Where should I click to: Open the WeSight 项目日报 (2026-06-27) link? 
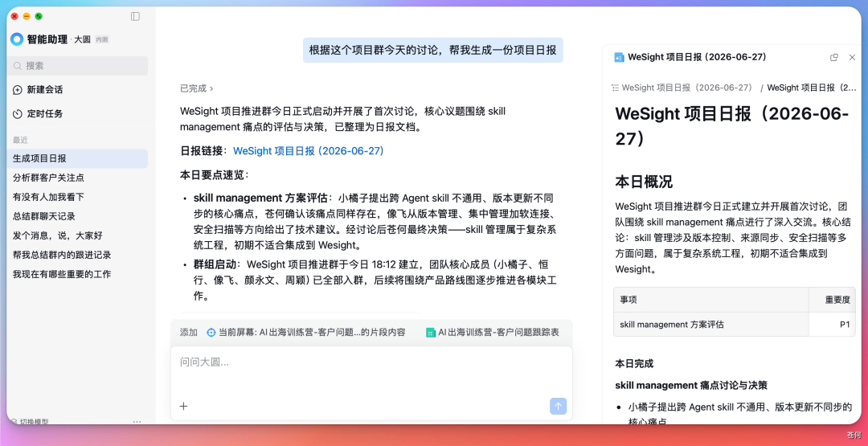(309, 151)
